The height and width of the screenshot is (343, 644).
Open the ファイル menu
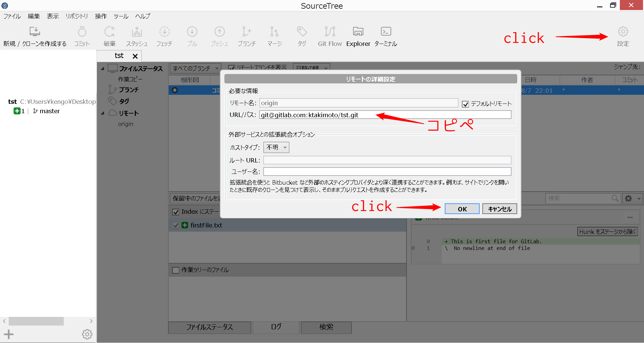(12, 16)
